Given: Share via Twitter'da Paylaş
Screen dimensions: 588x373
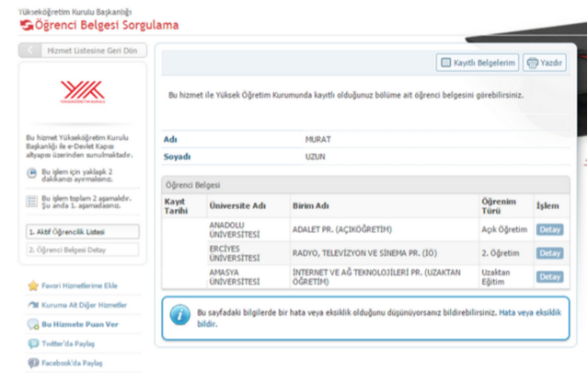Looking at the screenshot, I should 68,344.
